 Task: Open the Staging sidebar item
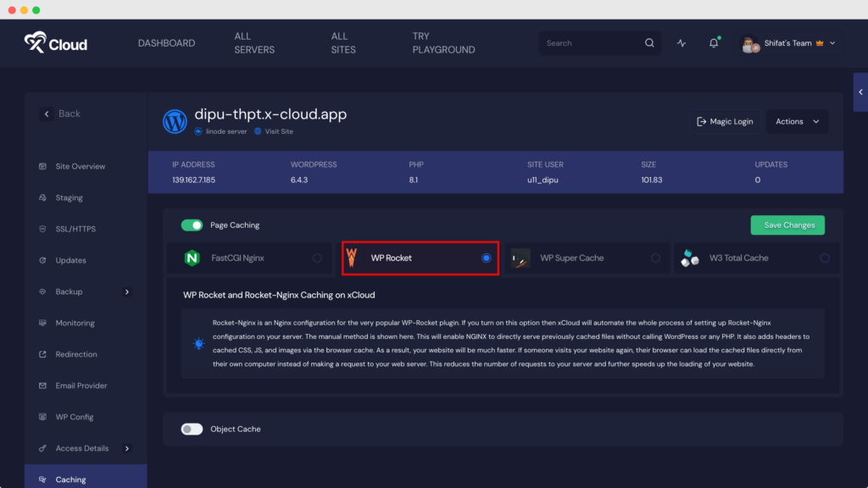[70, 197]
